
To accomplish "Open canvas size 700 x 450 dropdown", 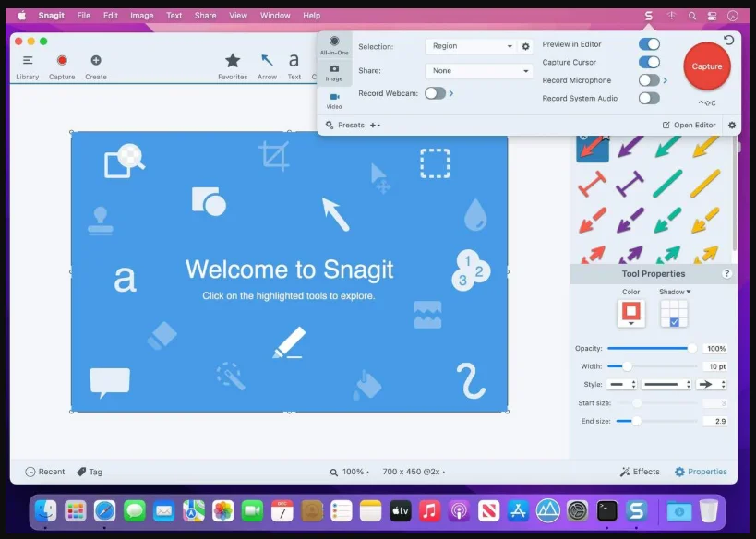I will click(414, 472).
